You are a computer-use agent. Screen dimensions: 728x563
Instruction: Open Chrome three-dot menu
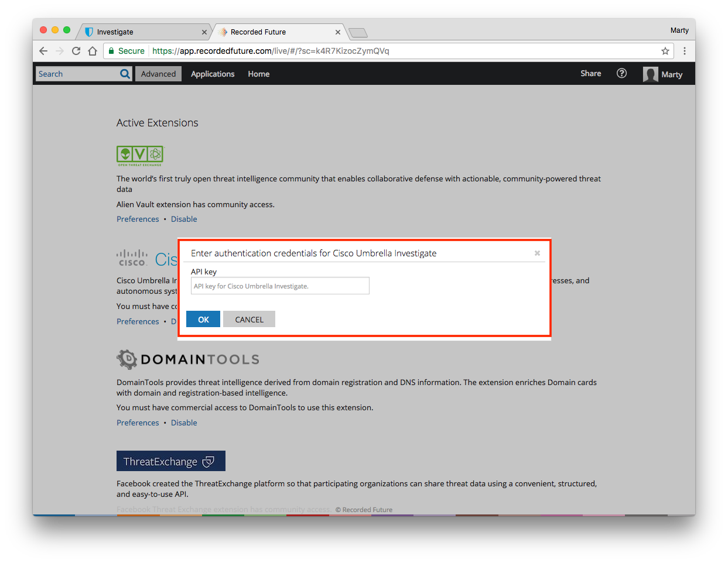pyautogui.click(x=684, y=51)
